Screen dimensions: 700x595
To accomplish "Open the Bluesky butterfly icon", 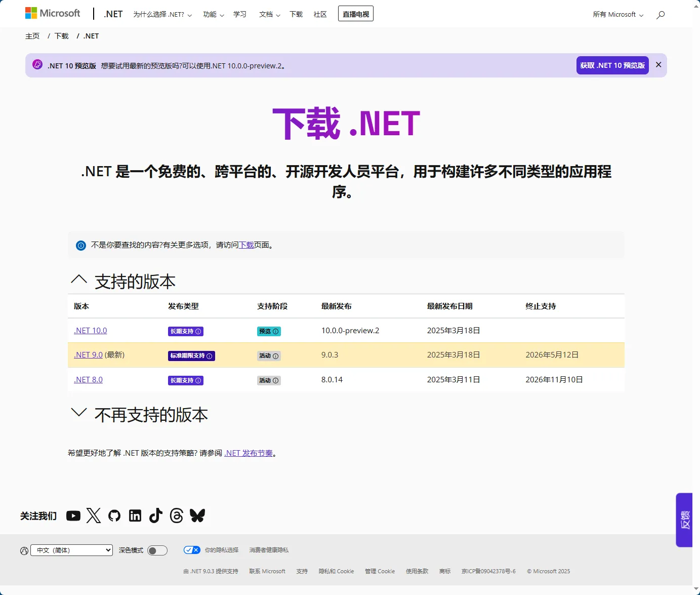I will coord(197,515).
